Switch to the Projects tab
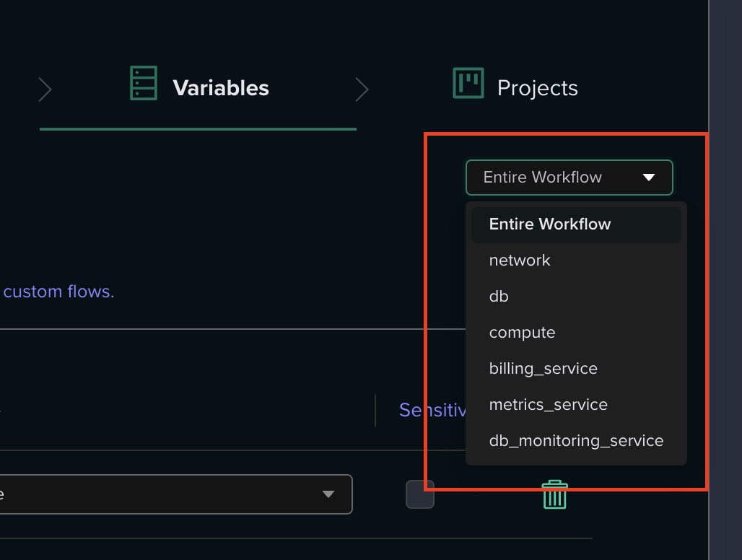 pos(537,87)
